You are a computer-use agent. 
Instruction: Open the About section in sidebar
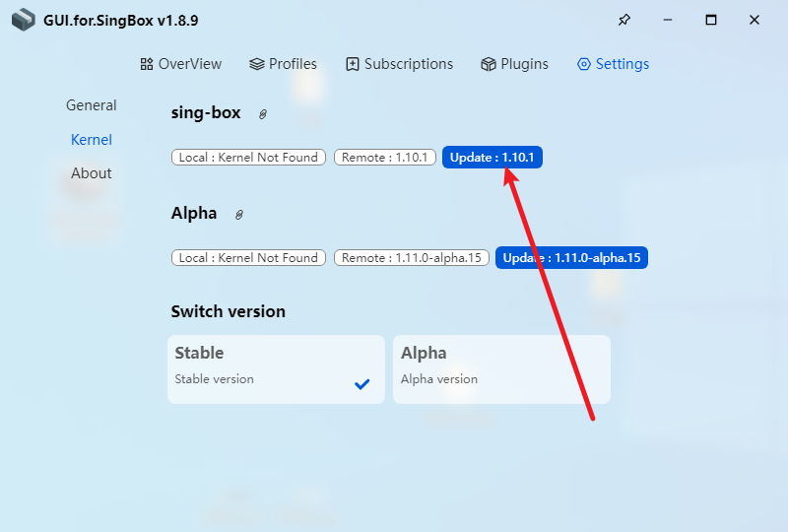91,173
